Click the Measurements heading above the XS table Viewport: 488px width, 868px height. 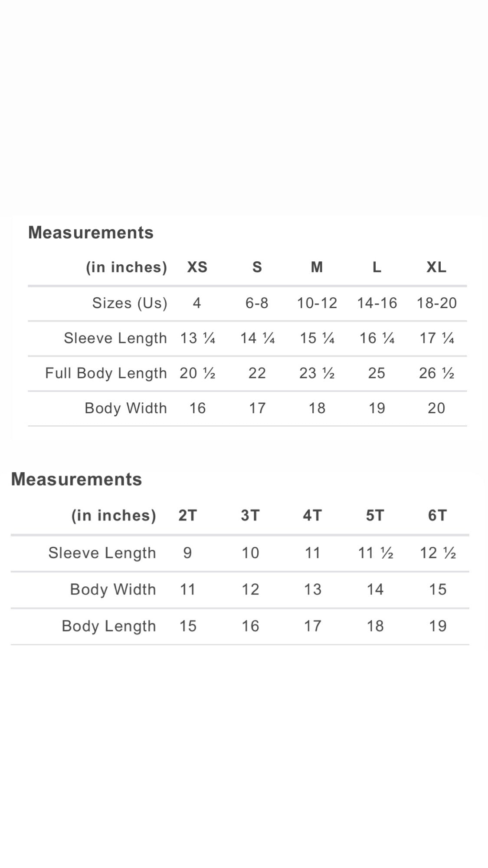(91, 233)
